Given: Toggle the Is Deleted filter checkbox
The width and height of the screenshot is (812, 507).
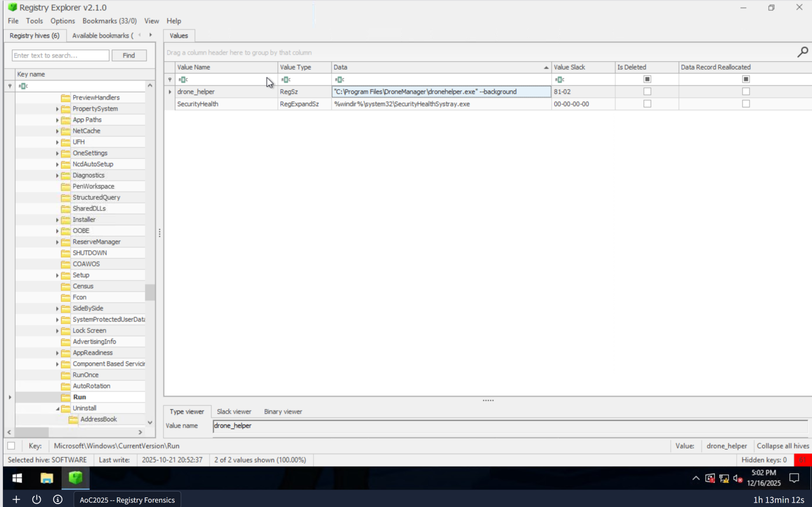Looking at the screenshot, I should (647, 79).
